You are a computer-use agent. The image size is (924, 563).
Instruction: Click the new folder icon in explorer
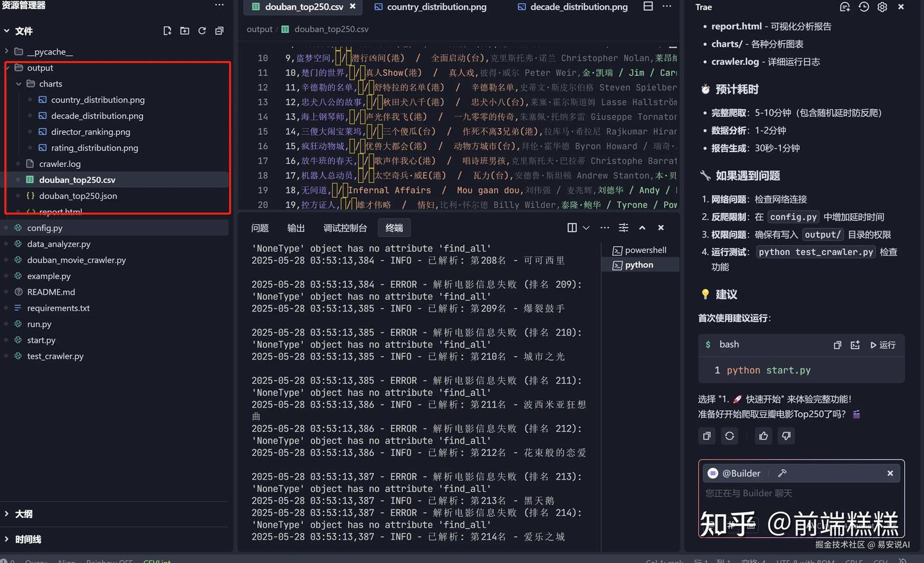click(x=185, y=31)
